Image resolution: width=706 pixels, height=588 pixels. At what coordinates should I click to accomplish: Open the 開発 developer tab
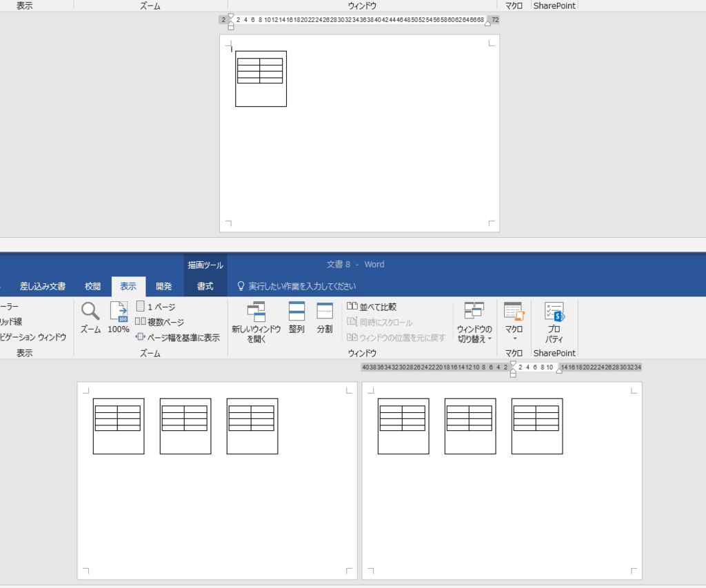coord(164,286)
